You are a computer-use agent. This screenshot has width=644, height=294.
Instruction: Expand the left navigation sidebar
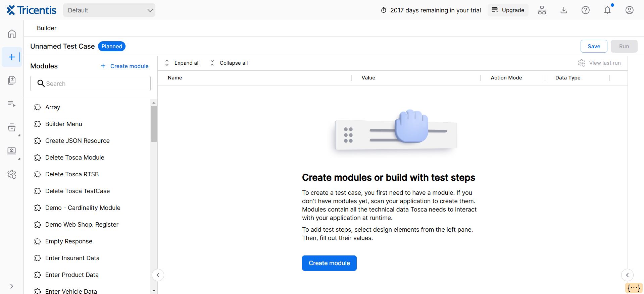click(12, 286)
